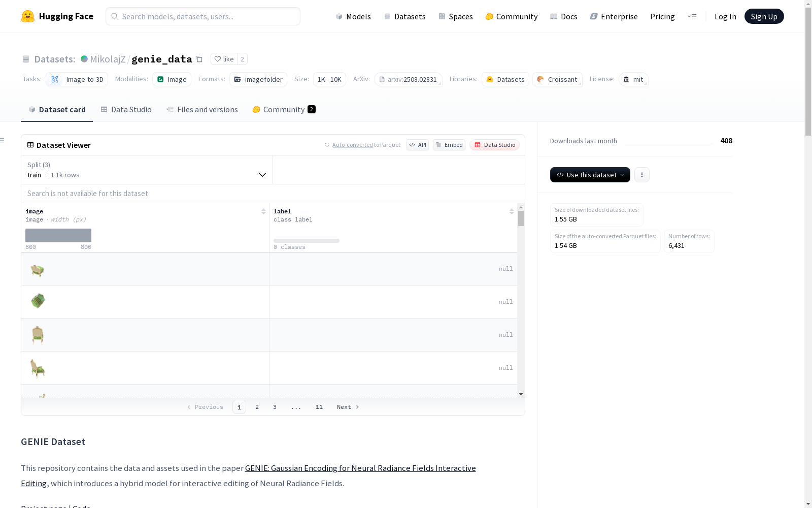Visit the Pricing page

(x=662, y=16)
